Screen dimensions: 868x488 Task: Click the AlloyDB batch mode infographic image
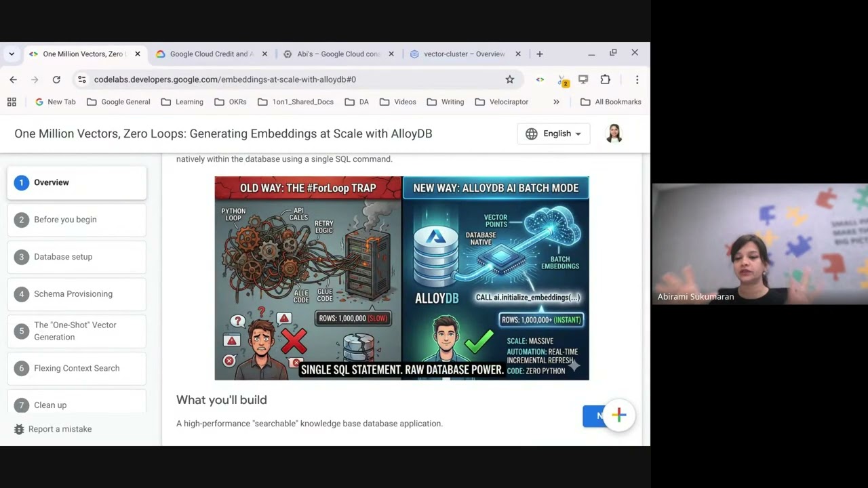(401, 278)
